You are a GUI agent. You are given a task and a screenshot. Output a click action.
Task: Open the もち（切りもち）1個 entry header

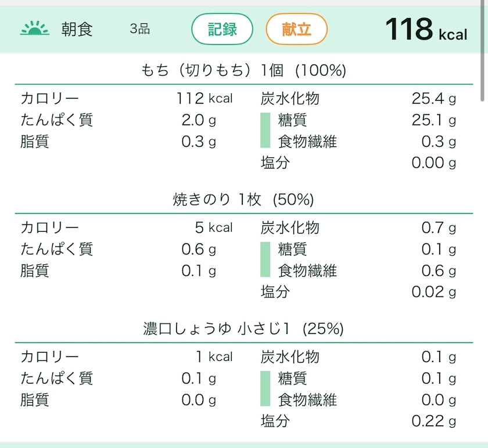click(244, 71)
